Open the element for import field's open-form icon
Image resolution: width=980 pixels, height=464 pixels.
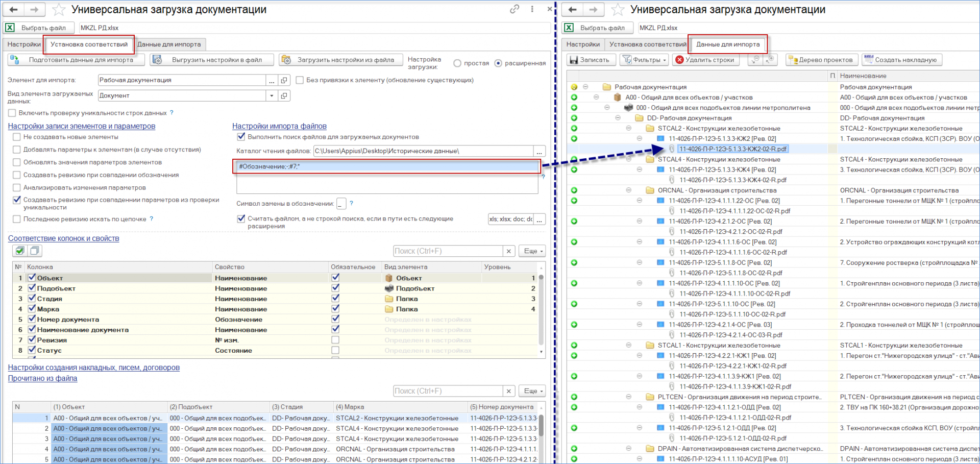[284, 80]
